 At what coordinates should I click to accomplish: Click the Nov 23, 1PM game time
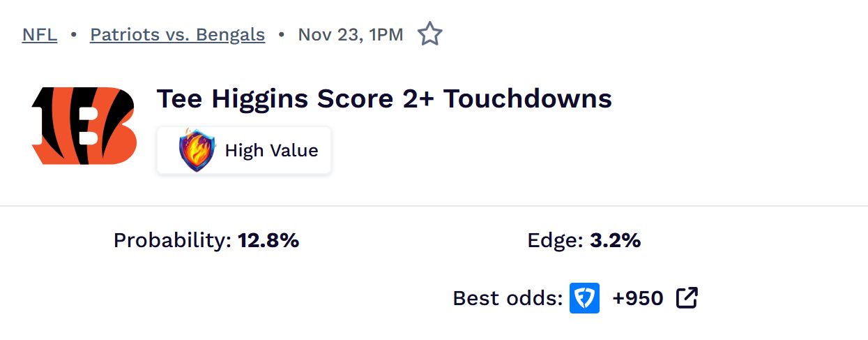tap(350, 34)
